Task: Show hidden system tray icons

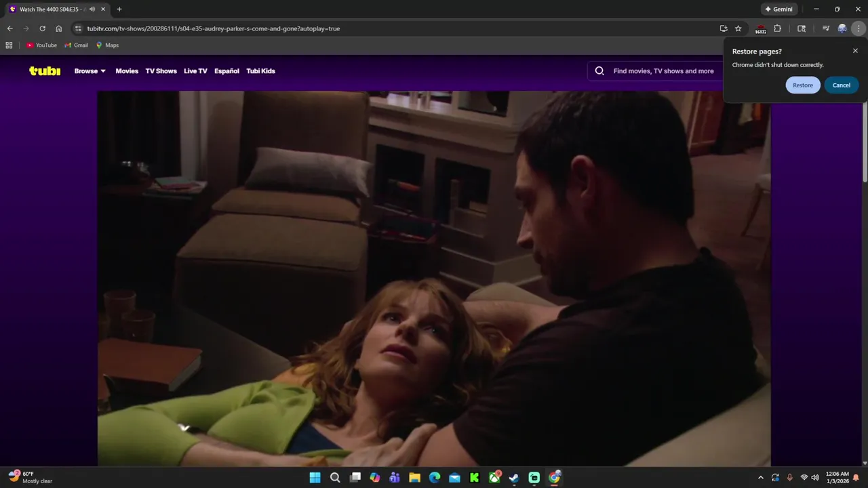Action: [x=760, y=478]
